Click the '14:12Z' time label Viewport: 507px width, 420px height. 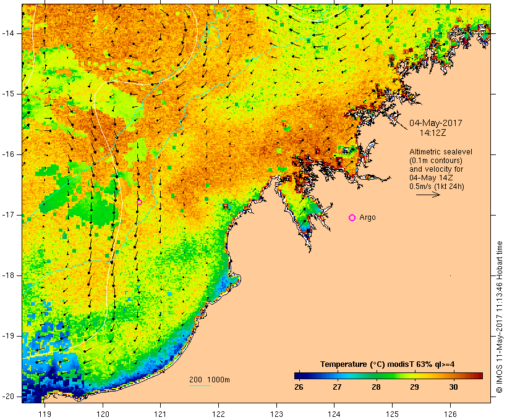tap(433, 132)
